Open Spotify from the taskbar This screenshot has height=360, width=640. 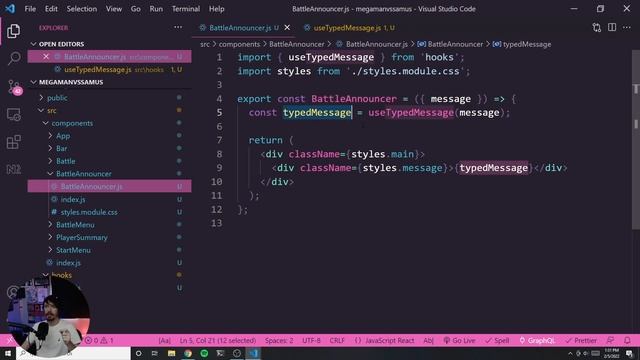pos(204,353)
